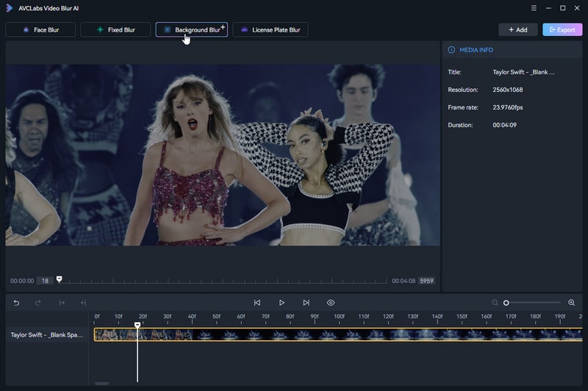Click the Face Blur tab icon
This screenshot has height=391, width=588.
tap(26, 29)
